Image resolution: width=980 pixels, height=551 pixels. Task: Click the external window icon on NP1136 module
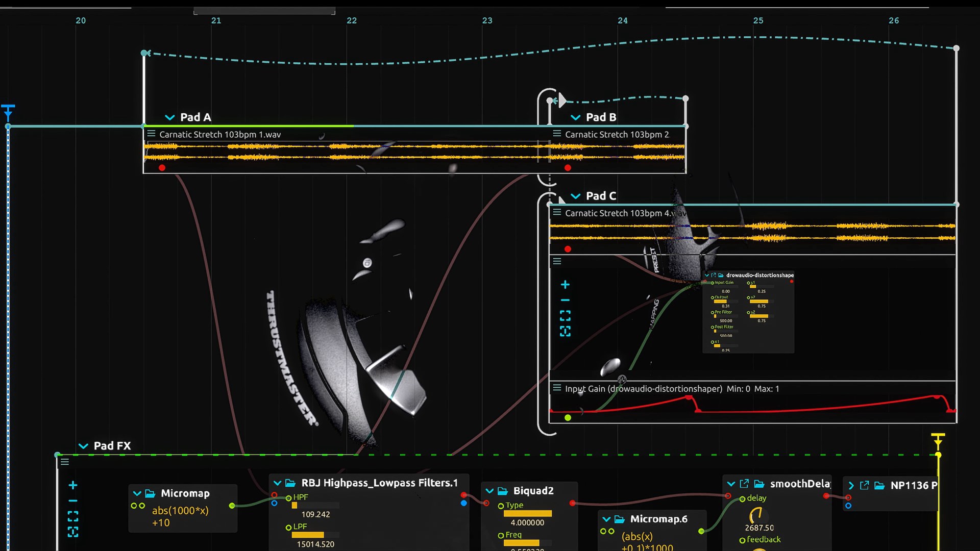click(864, 485)
